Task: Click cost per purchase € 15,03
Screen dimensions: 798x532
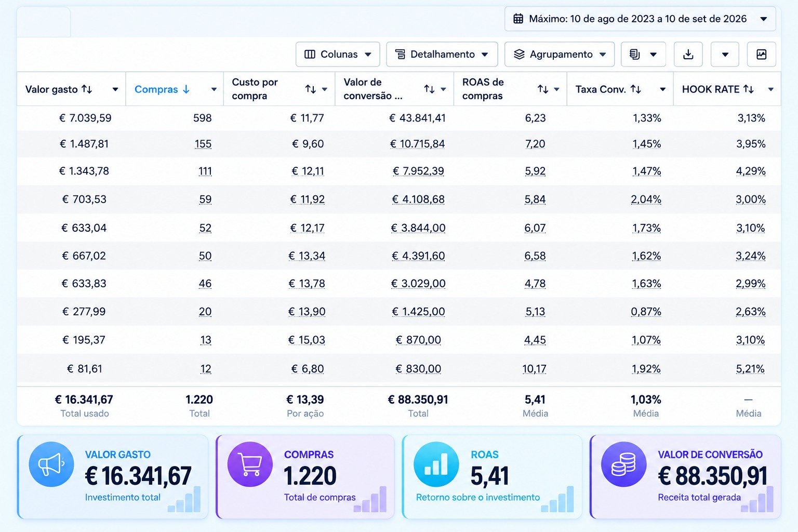Action: pos(307,340)
